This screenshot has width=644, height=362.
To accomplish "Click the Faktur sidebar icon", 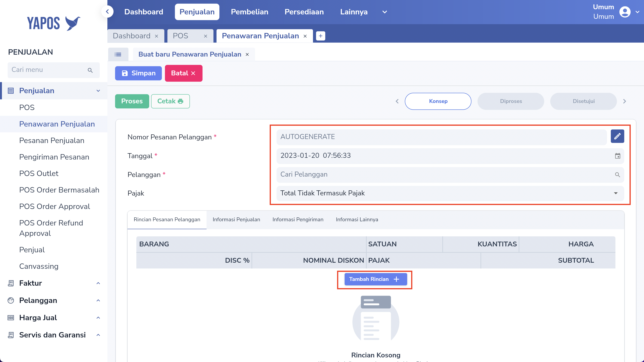I will click(11, 283).
